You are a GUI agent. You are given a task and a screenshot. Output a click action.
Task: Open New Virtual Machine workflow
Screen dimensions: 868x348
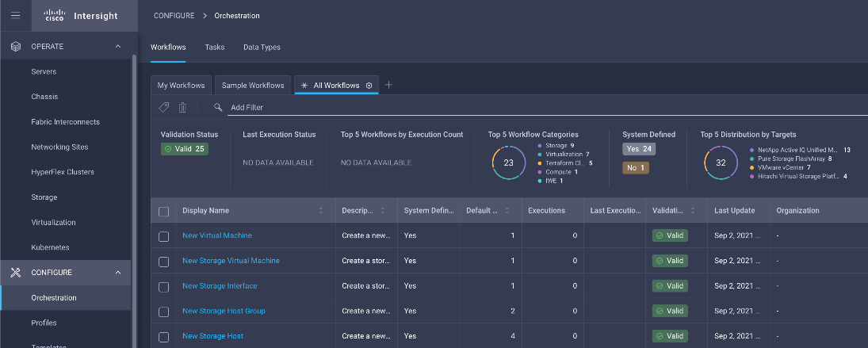coord(217,235)
